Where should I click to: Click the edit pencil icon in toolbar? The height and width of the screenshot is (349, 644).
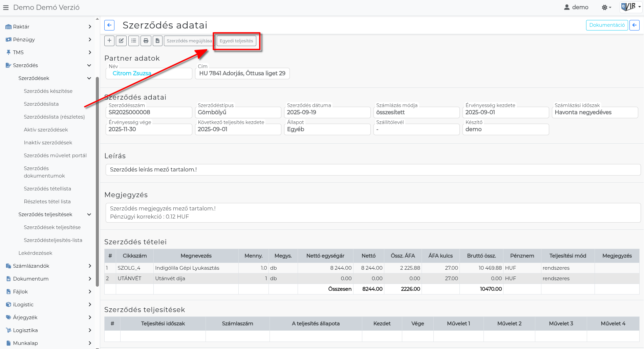coord(121,41)
